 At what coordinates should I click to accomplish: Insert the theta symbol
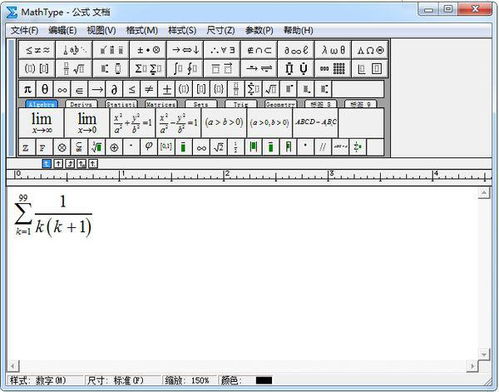[45, 89]
